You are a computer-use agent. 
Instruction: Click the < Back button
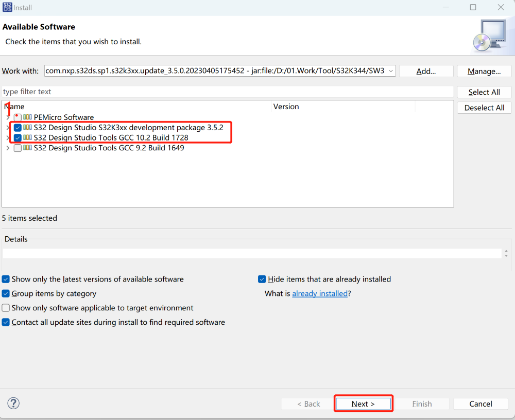pyautogui.click(x=308, y=404)
